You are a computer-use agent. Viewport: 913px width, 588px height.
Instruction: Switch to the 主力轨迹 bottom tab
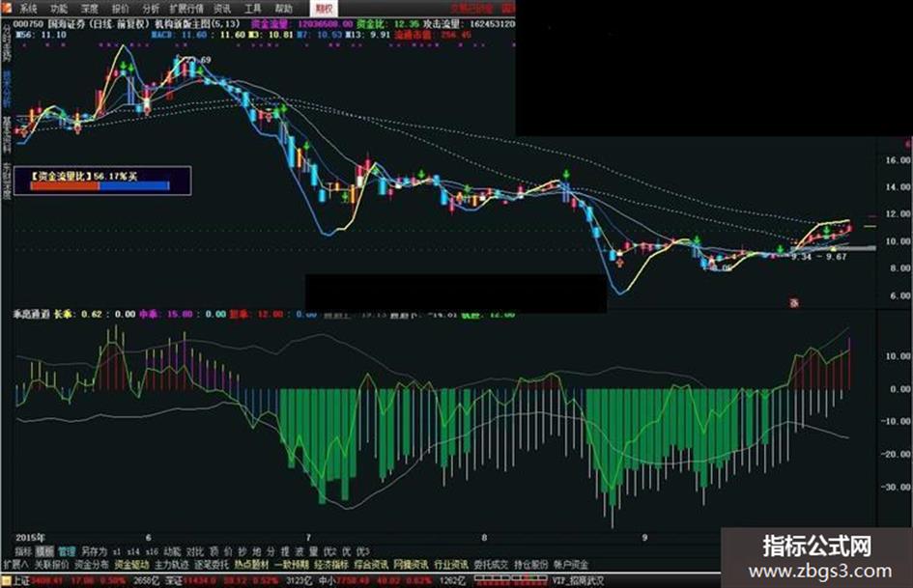[171, 564]
